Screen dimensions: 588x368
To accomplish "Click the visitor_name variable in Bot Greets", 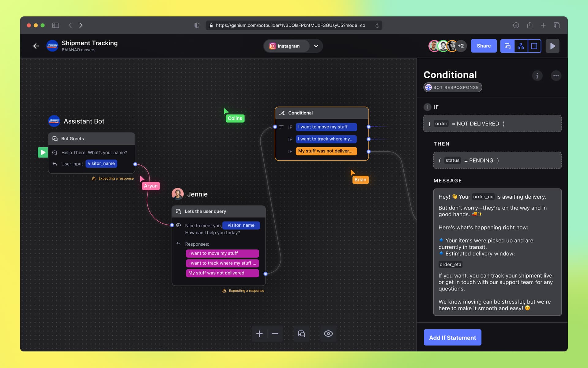I will (x=101, y=163).
